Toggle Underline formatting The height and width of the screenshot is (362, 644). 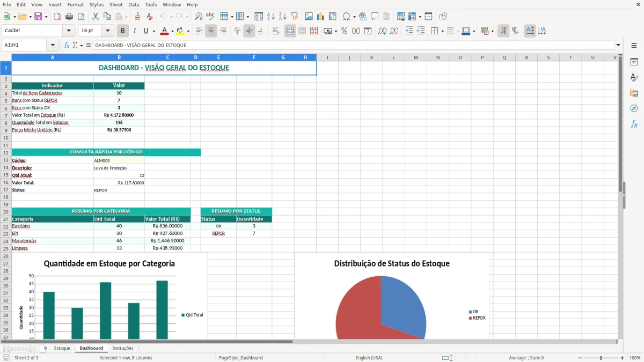tap(145, 31)
